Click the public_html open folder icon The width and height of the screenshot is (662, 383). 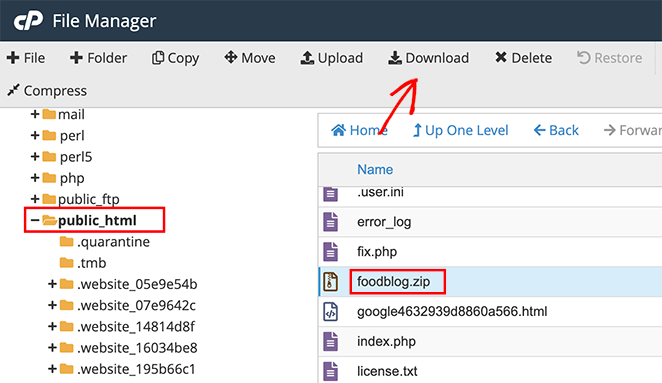(x=49, y=220)
